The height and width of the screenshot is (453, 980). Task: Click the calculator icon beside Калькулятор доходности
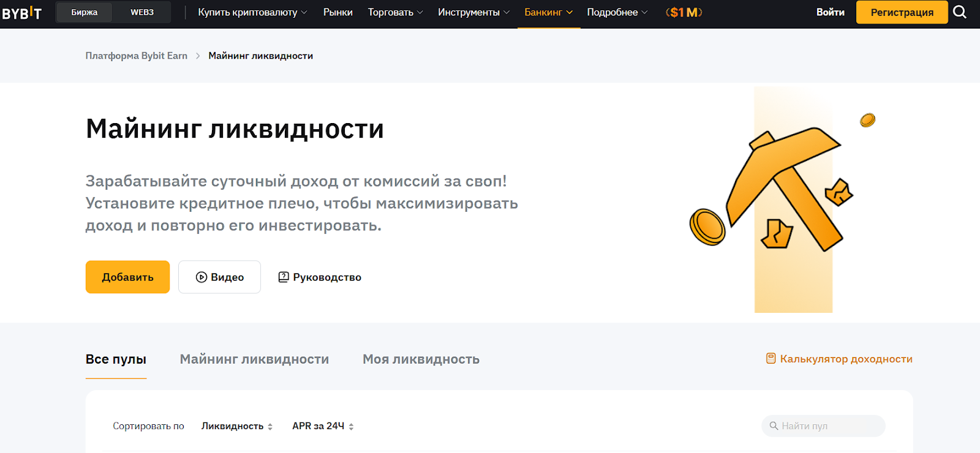[x=771, y=359]
